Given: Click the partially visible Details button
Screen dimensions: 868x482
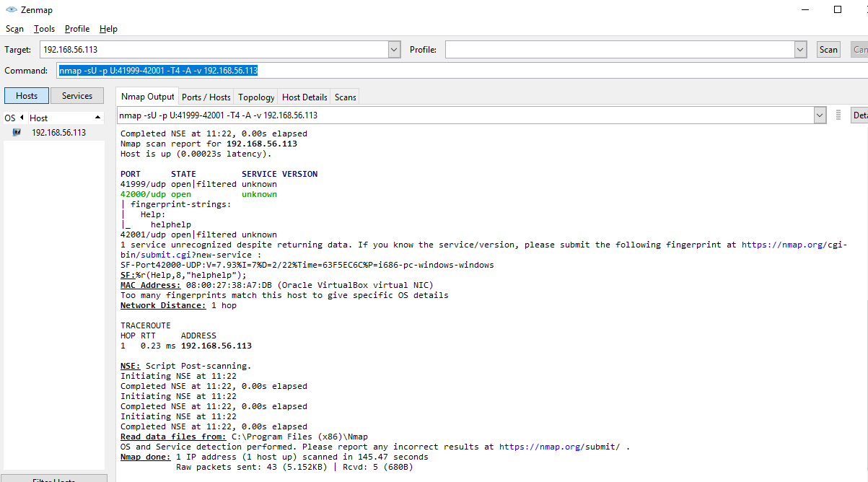Looking at the screenshot, I should point(859,115).
